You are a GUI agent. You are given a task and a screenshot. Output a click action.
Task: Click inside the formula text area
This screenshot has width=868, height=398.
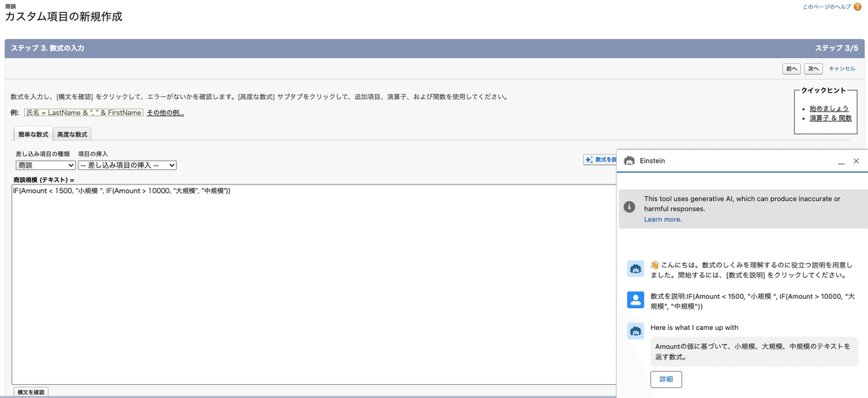pyautogui.click(x=315, y=284)
